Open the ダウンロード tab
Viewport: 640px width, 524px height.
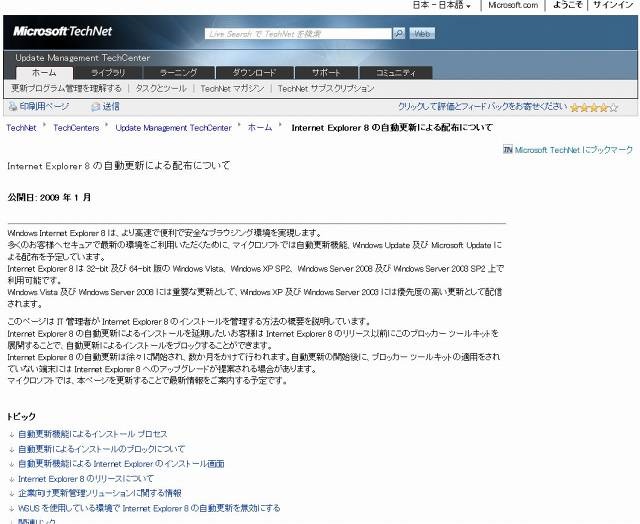point(255,73)
